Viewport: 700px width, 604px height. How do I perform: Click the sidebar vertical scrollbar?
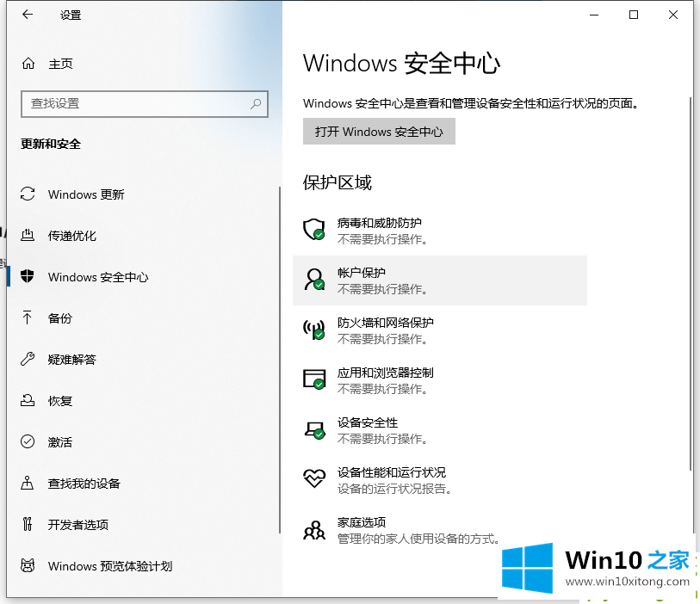(280, 360)
